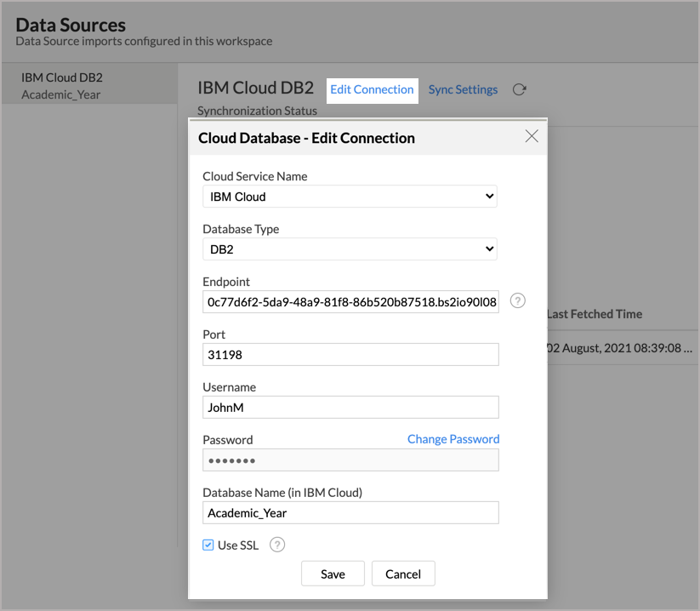This screenshot has height=611, width=700.
Task: Click the Use SSL help icon
Action: 276,545
